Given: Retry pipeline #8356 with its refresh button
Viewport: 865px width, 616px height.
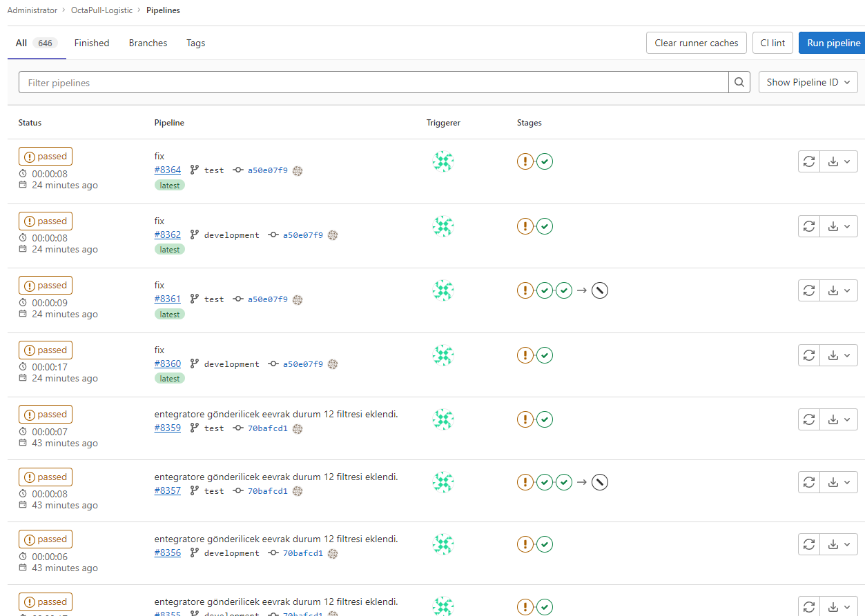Looking at the screenshot, I should point(808,544).
